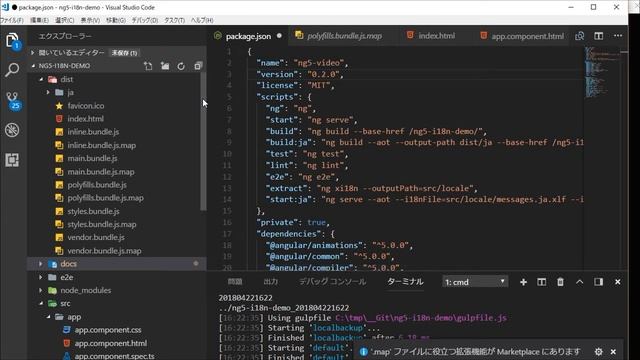This screenshot has height=360, width=640.
Task: Expand the node_modules folder
Action: click(x=40, y=290)
